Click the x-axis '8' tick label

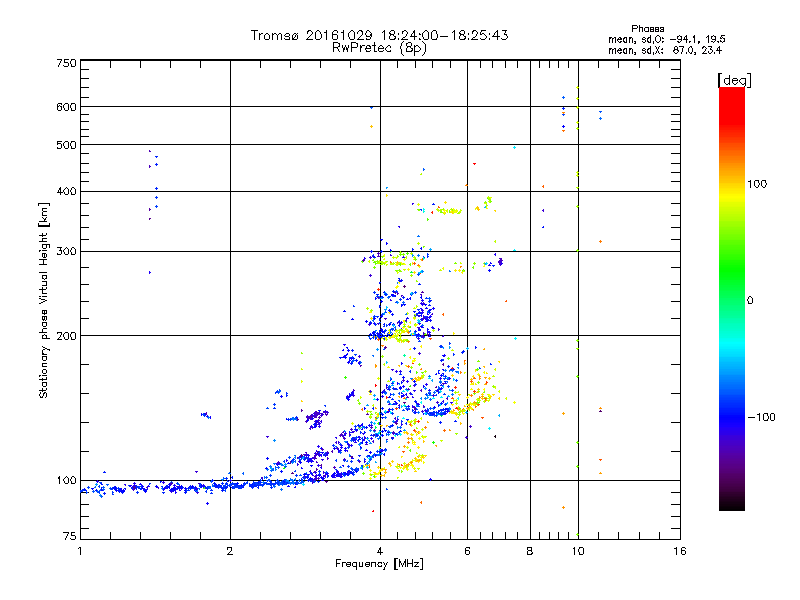[530, 551]
